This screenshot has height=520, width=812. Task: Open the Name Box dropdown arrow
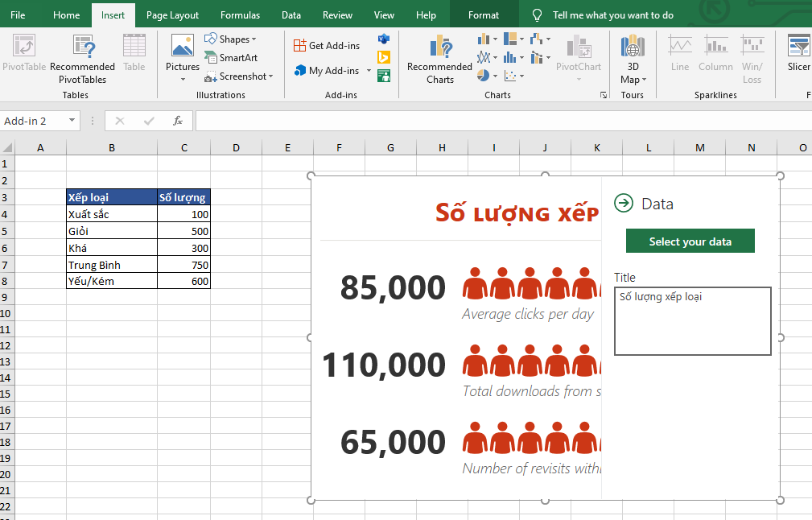point(72,121)
